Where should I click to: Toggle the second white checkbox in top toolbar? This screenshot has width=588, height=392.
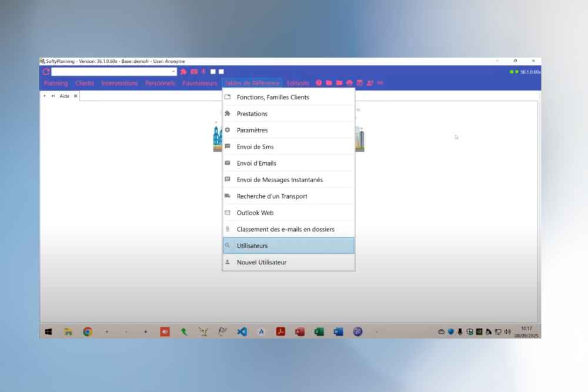point(222,72)
